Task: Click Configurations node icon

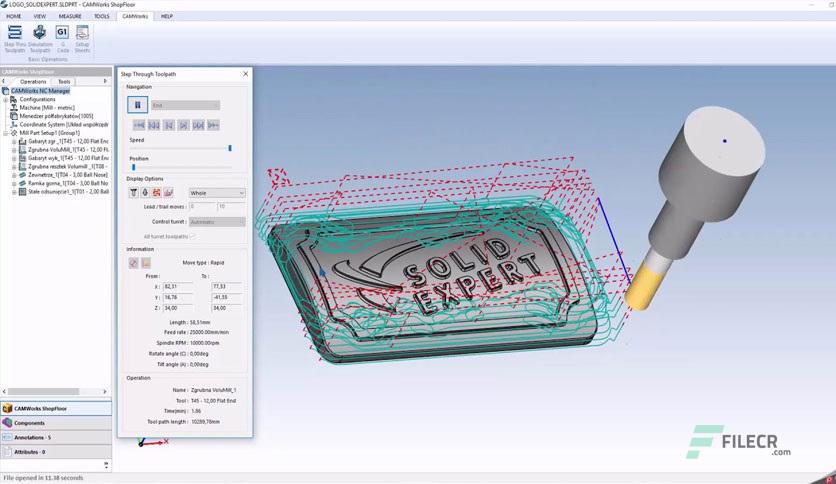Action: (14, 99)
